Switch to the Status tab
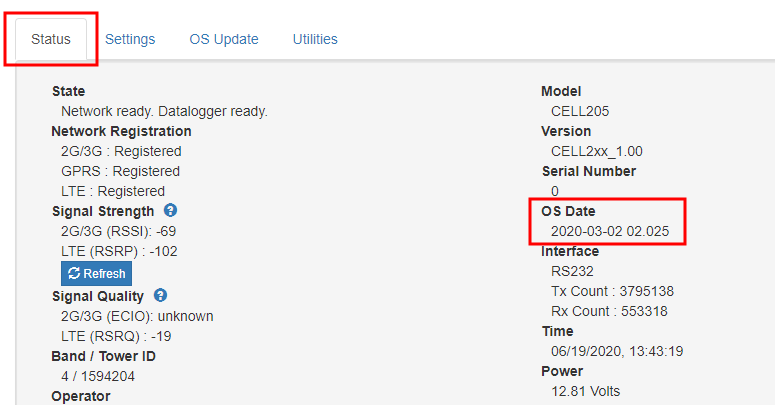This screenshot has height=405, width=775. pos(51,39)
